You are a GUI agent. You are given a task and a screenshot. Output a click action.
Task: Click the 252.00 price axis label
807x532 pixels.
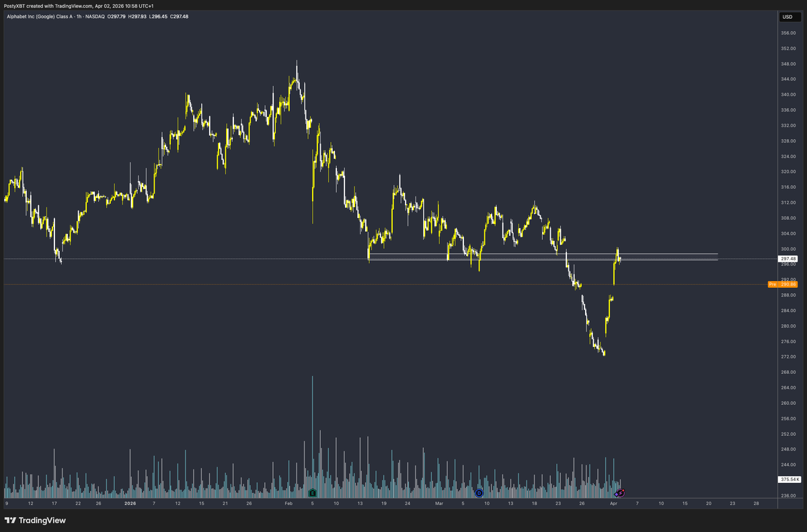tap(788, 434)
